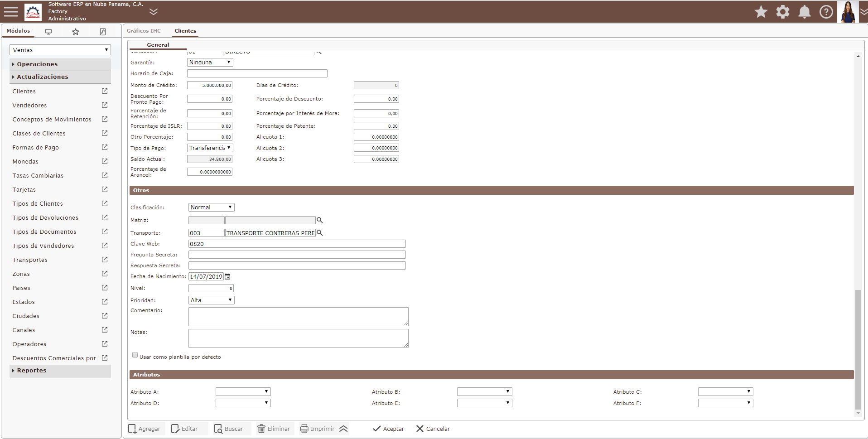
Task: Click into the Comentario text area
Action: tap(298, 316)
